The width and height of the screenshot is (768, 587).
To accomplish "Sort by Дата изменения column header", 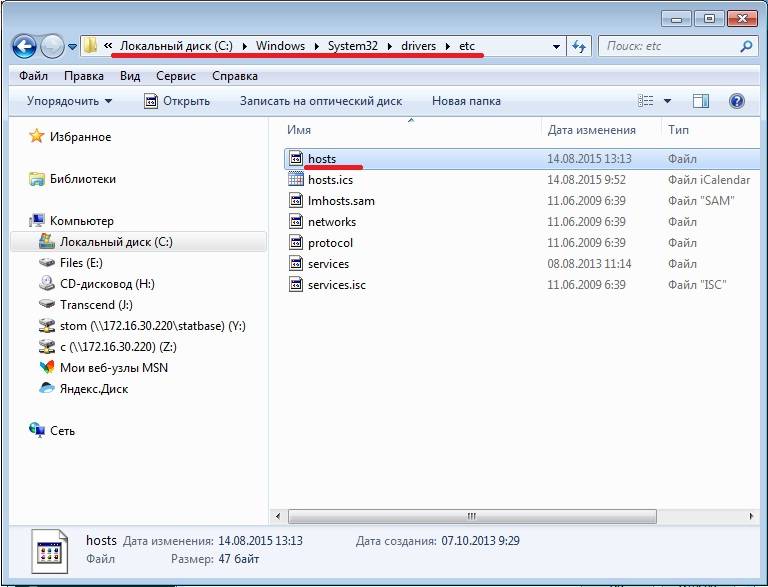I will [591, 130].
